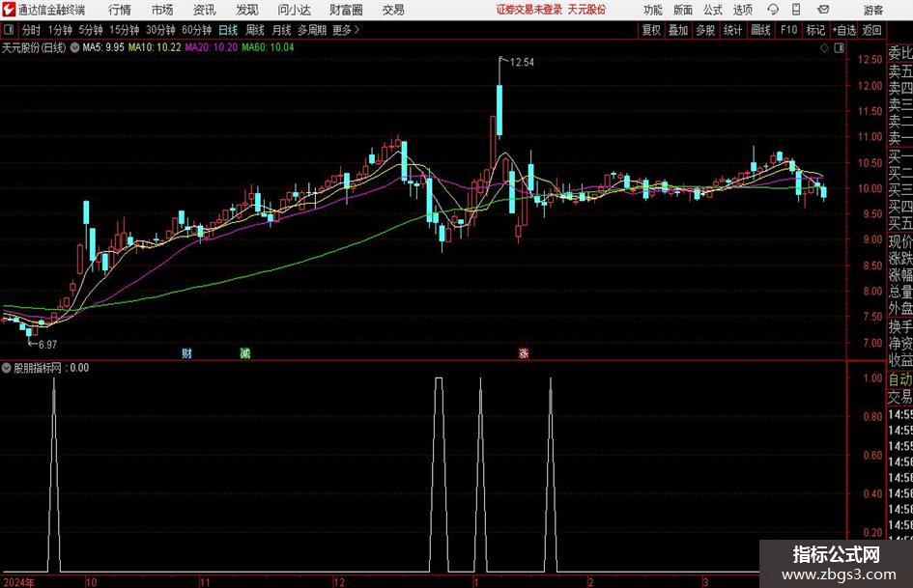
Task: Open the 多周期 multi-period view
Action: click(x=312, y=30)
